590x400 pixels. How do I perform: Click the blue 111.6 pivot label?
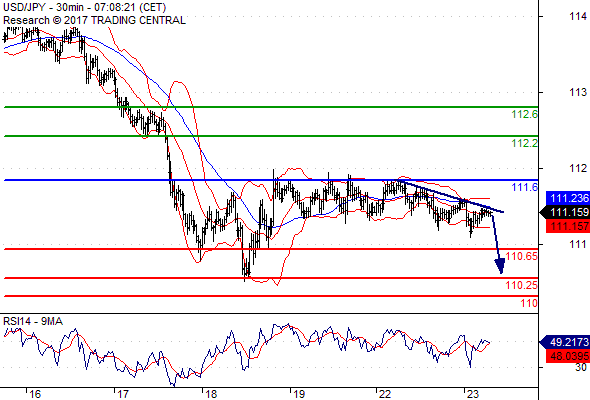point(524,187)
